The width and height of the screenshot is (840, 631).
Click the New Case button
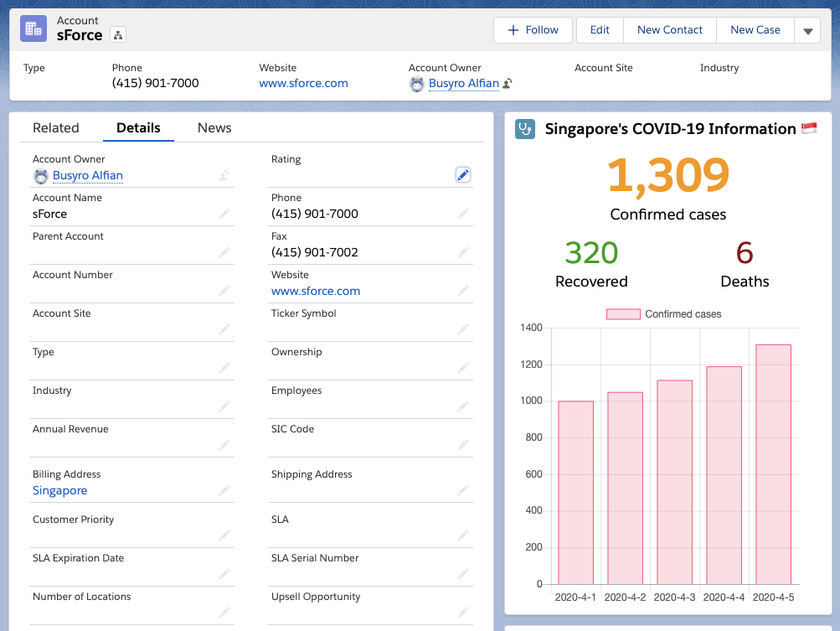[x=755, y=30]
